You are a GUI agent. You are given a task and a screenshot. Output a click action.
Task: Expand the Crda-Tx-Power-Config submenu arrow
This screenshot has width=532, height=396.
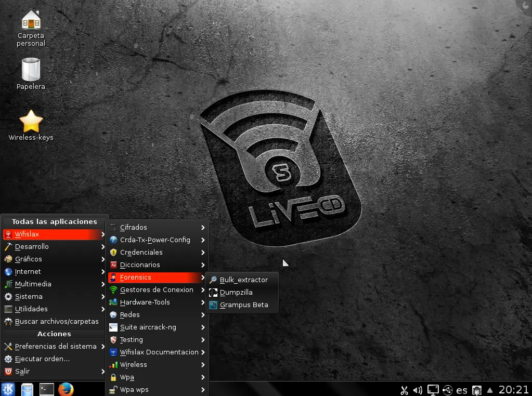[x=203, y=240]
